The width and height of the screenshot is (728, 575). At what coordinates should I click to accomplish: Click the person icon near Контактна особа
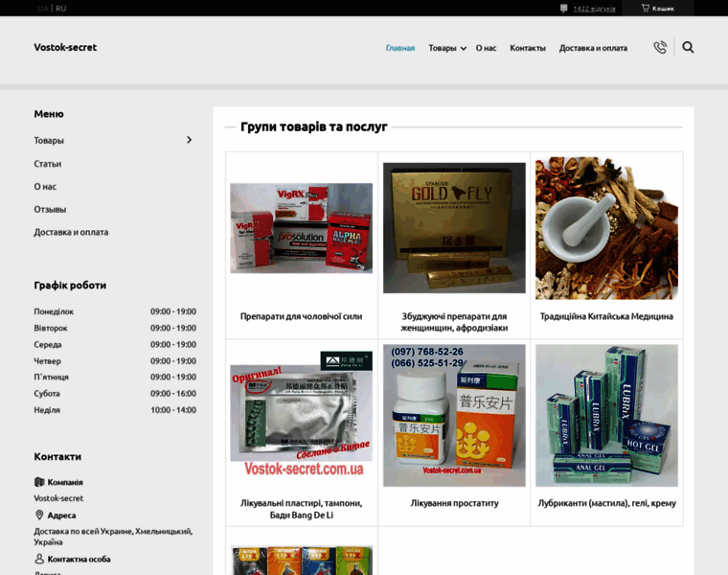pyautogui.click(x=39, y=559)
